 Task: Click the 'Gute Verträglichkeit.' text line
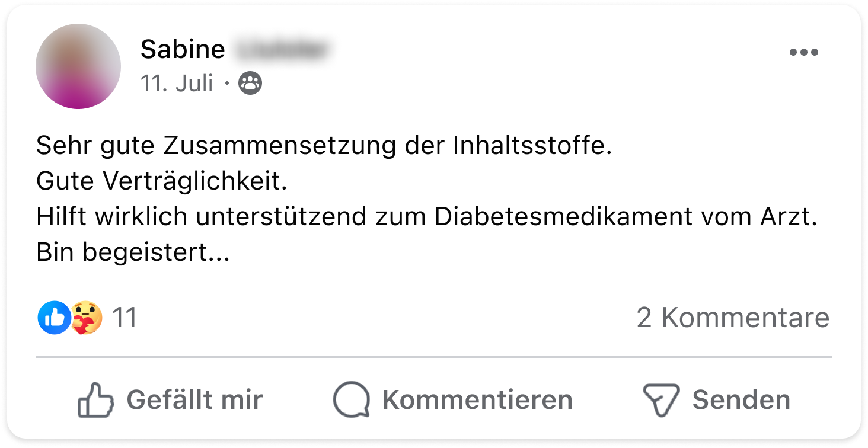(x=161, y=181)
